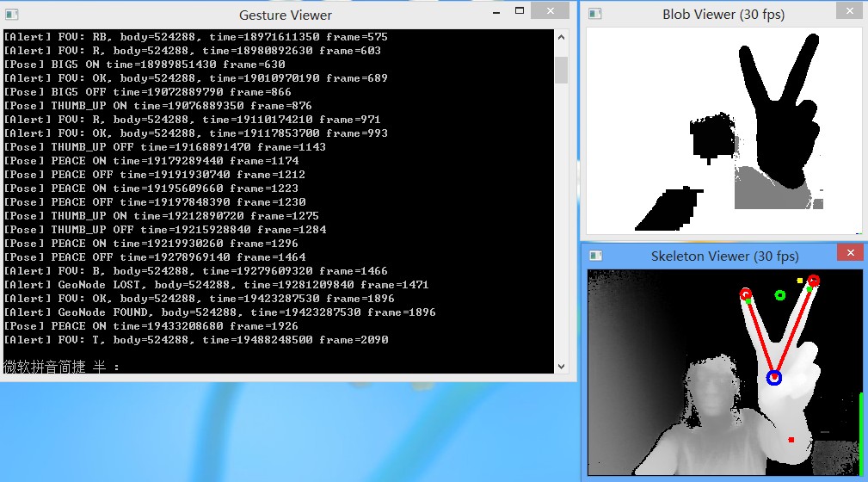Close the Skeleton Viewer window
Viewport: 868px width, 482px height.
click(x=850, y=253)
